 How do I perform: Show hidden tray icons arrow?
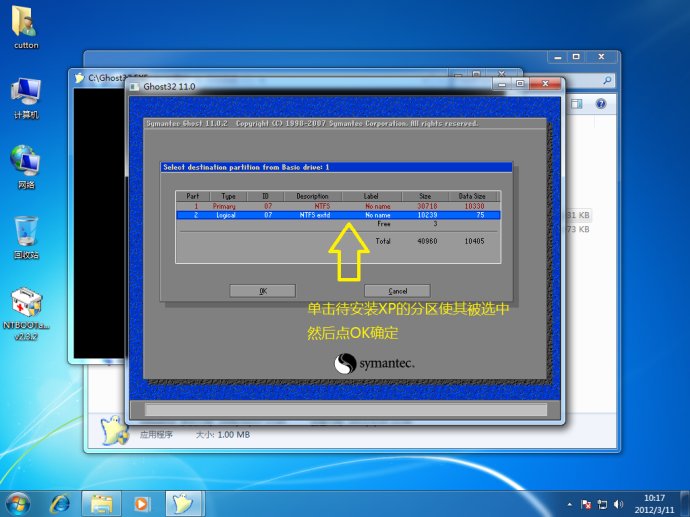tap(570, 504)
